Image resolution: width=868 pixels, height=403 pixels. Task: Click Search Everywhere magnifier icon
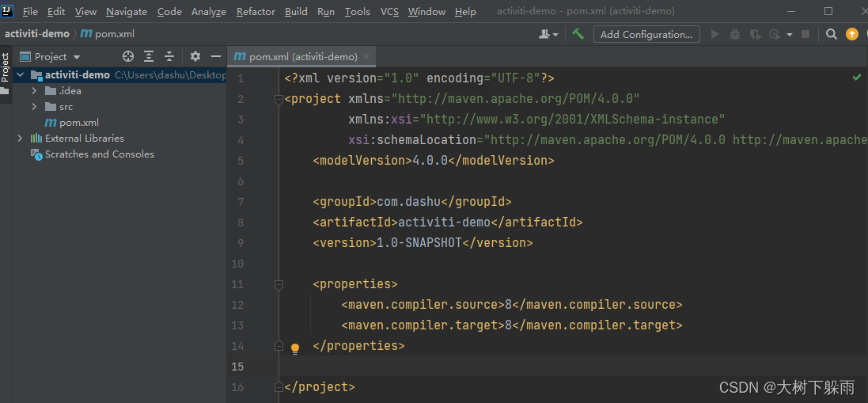831,34
